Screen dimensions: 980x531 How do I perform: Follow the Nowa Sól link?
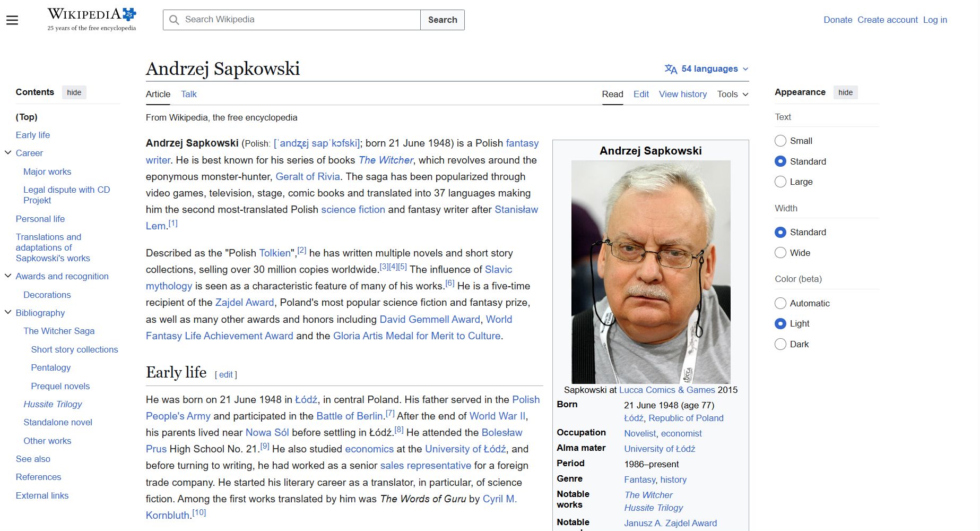(x=267, y=432)
